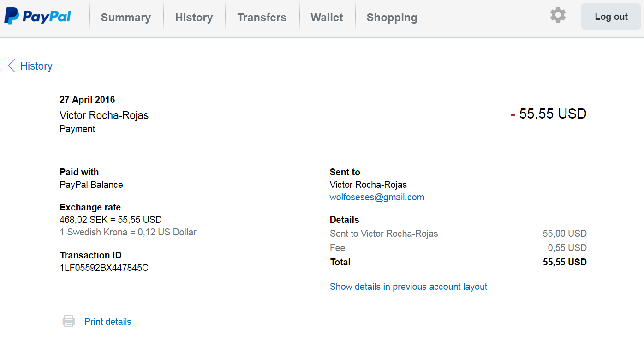This screenshot has height=342, width=644.
Task: Click the Total 55,55 USD value
Action: point(565,262)
